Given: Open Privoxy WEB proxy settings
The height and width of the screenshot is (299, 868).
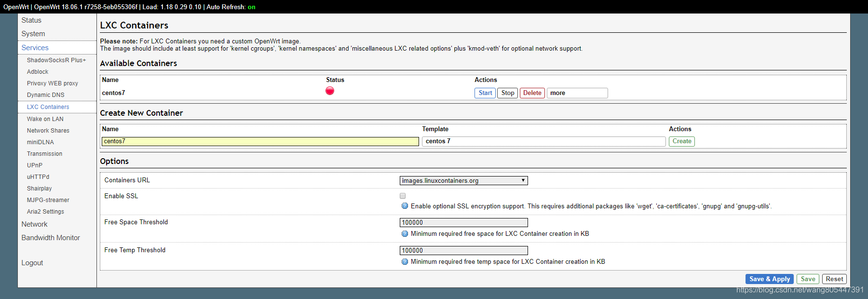Looking at the screenshot, I should (53, 83).
